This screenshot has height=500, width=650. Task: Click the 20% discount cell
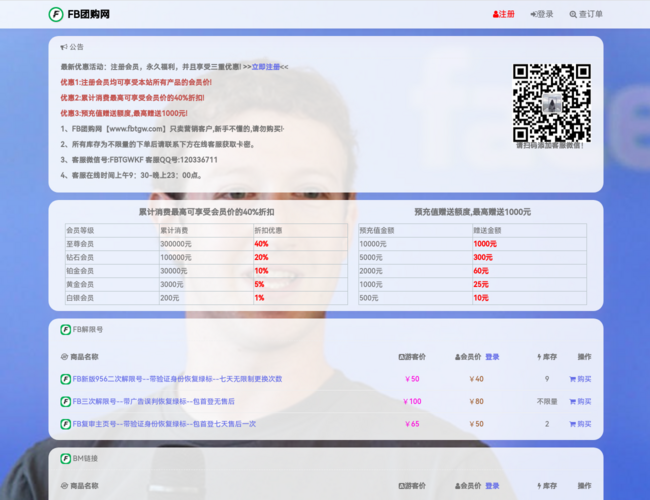[x=300, y=257]
